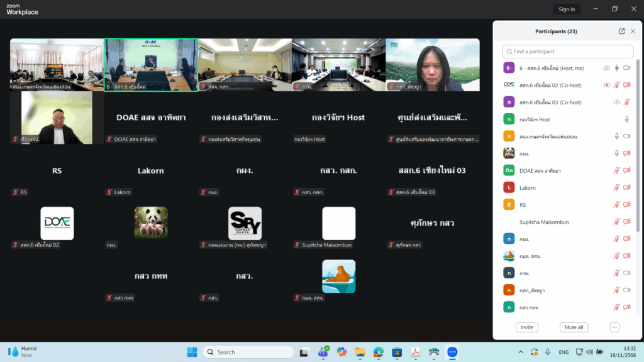The image size is (644, 362).
Task: Open ENG language switcher in tray
Action: pyautogui.click(x=563, y=352)
